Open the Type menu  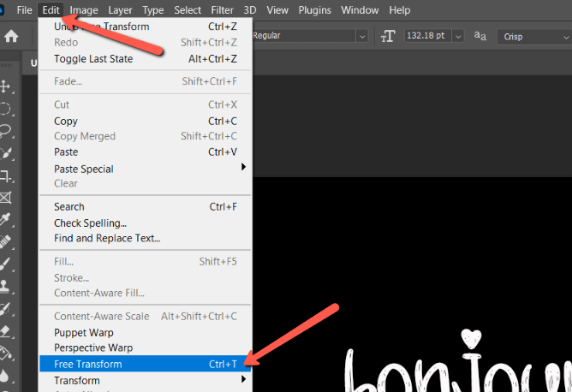point(153,10)
